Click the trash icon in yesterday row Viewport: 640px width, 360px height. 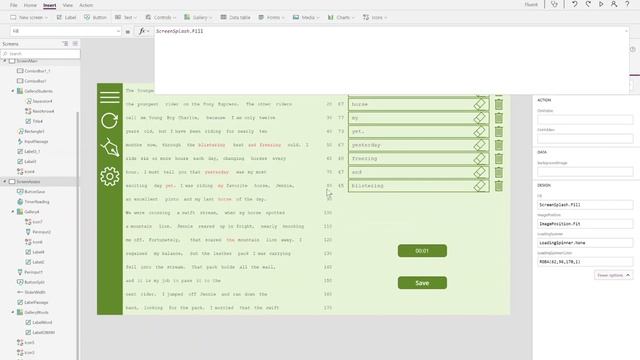point(499,145)
